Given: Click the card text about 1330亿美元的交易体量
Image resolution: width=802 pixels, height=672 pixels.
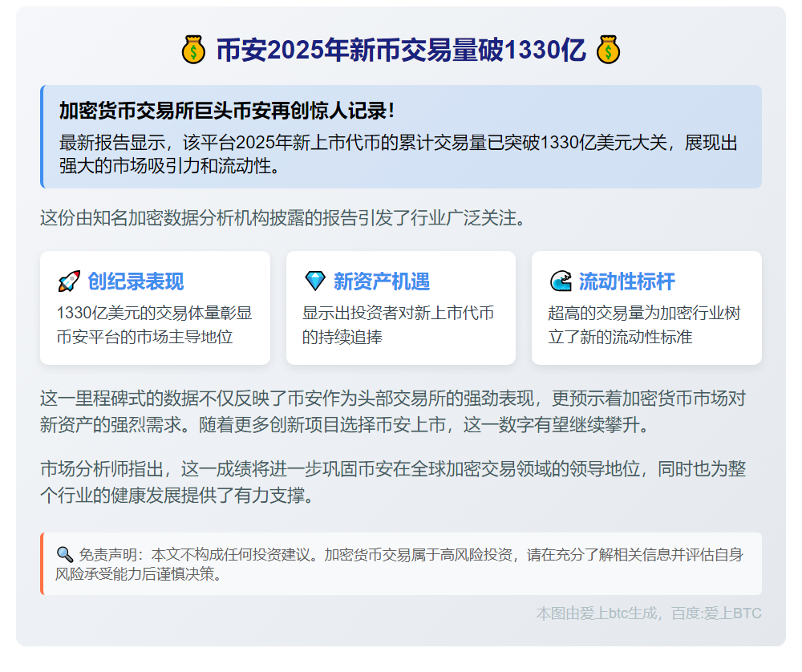Looking at the screenshot, I should tap(154, 325).
